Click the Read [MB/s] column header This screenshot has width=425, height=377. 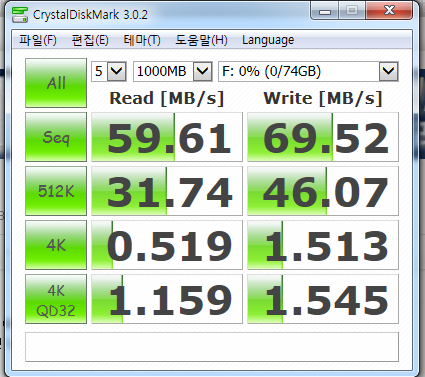(x=167, y=99)
